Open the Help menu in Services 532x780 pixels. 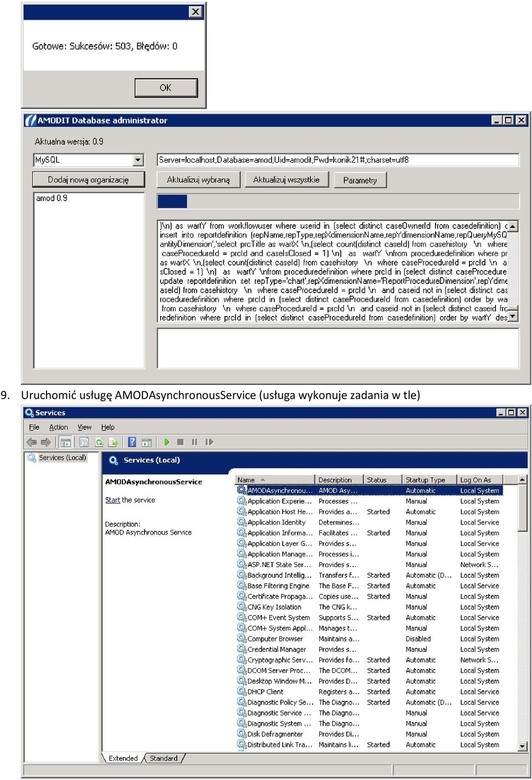pos(108,427)
